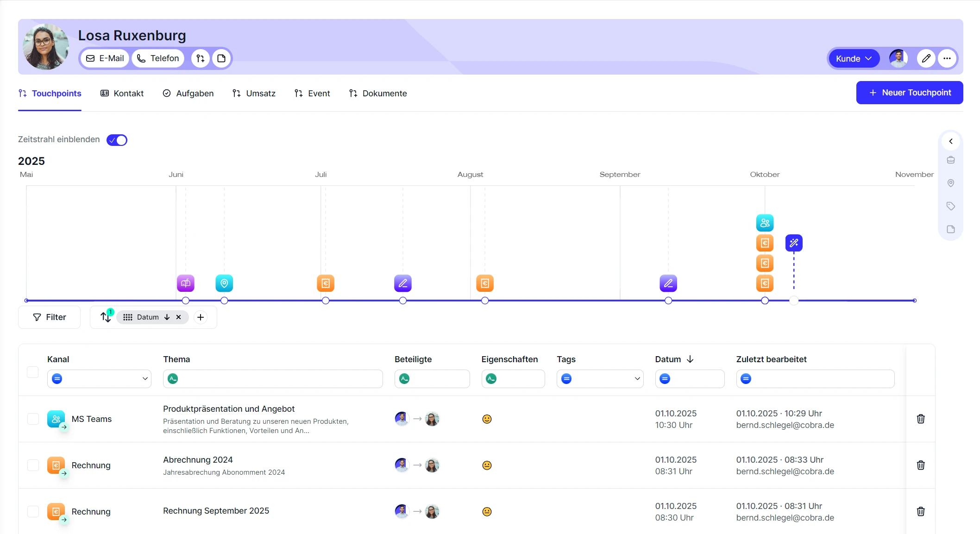Open the Kunde status dropdown
Screen dimensions: 980x534
point(854,58)
